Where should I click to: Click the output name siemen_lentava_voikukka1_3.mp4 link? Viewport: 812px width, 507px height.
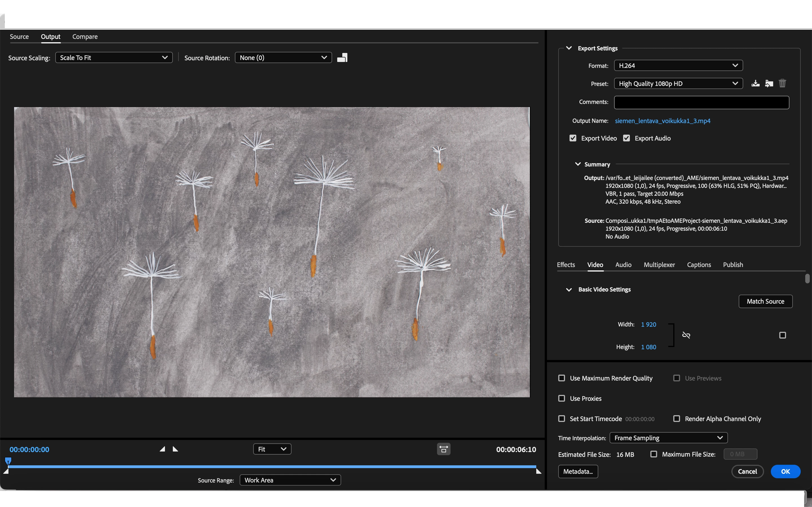pos(662,121)
